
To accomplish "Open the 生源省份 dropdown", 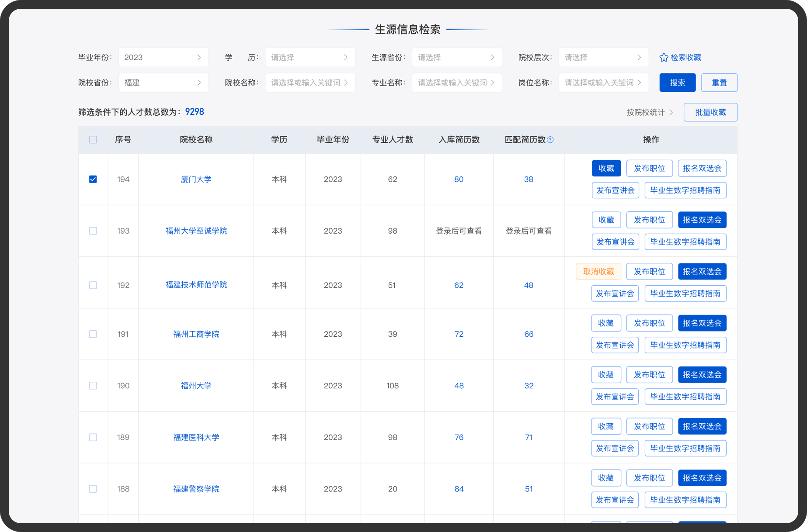I will (457, 57).
